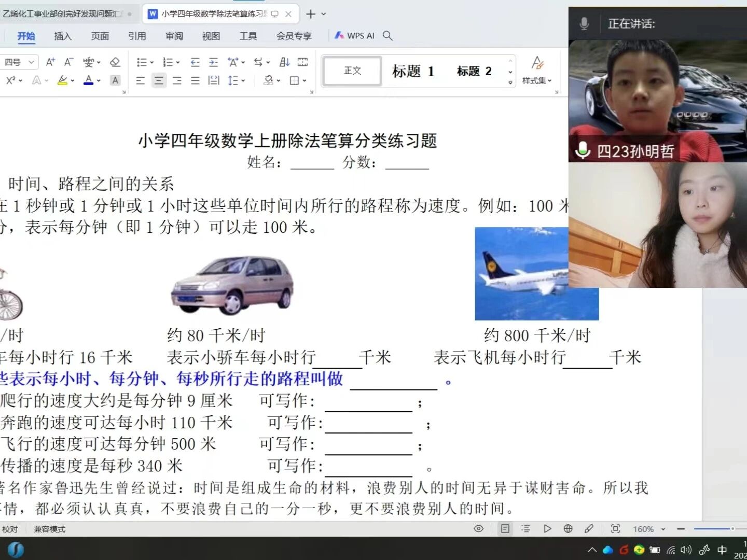
Task: Toggle character shading A button
Action: pos(115,80)
